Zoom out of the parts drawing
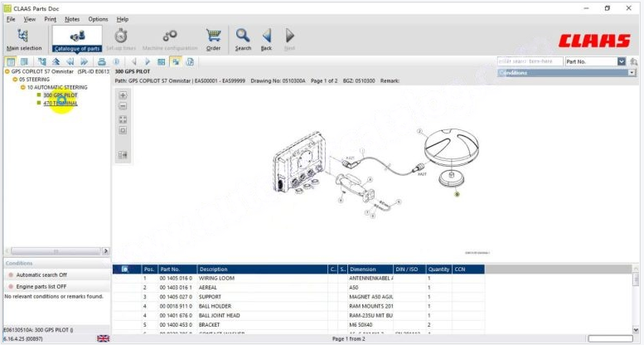This screenshot has height=345, width=644. pos(123,107)
